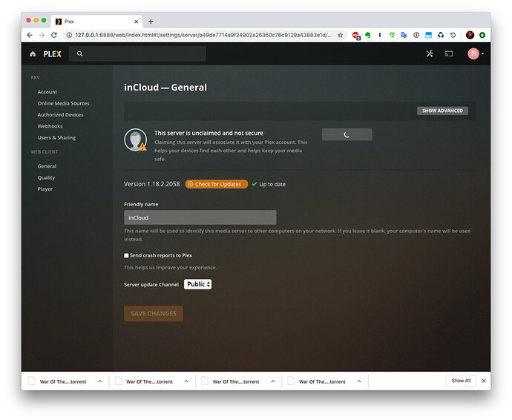The height and width of the screenshot is (420, 512).
Task: Click Save Changes button
Action: pyautogui.click(x=154, y=314)
